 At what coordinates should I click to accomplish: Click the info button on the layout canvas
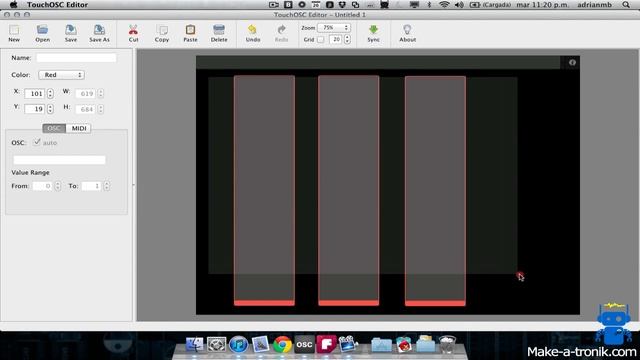coord(572,62)
